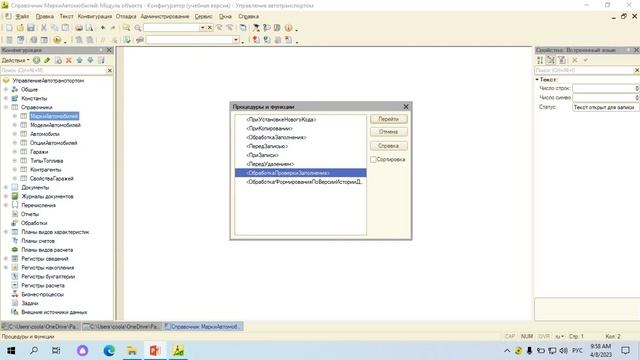Click the Статус field in Properties

coord(606,107)
